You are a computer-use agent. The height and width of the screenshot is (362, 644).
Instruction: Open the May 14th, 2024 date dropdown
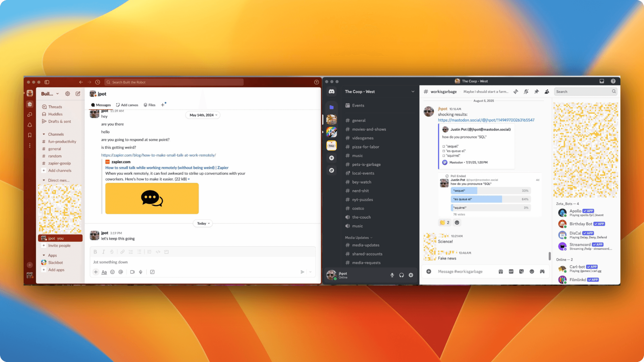[x=203, y=115]
